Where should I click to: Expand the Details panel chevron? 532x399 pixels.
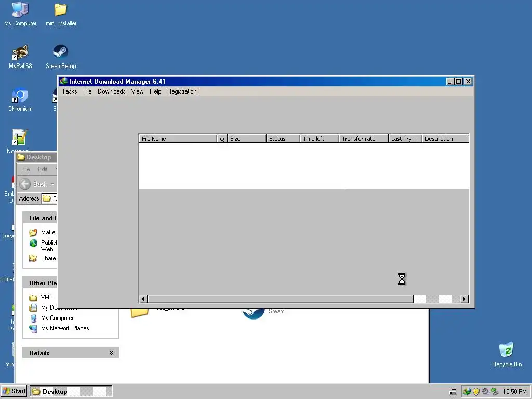pyautogui.click(x=111, y=353)
